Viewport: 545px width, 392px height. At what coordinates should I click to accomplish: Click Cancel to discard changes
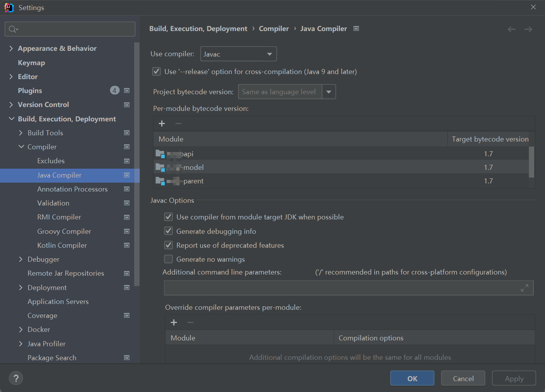463,378
